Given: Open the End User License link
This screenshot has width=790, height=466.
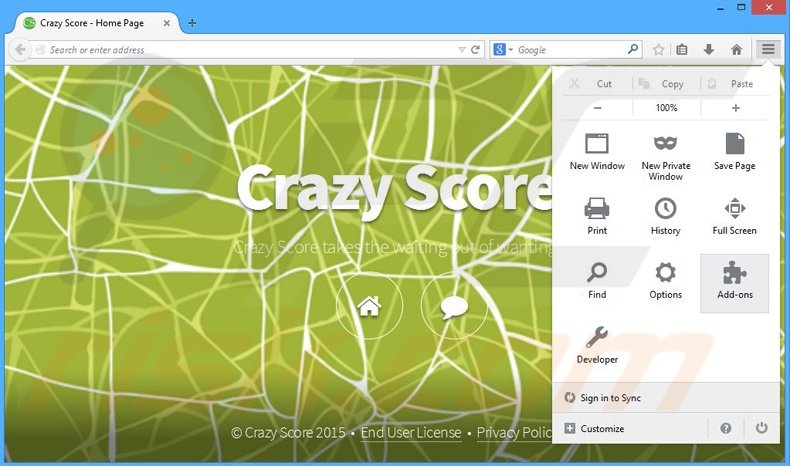Looking at the screenshot, I should 411,433.
